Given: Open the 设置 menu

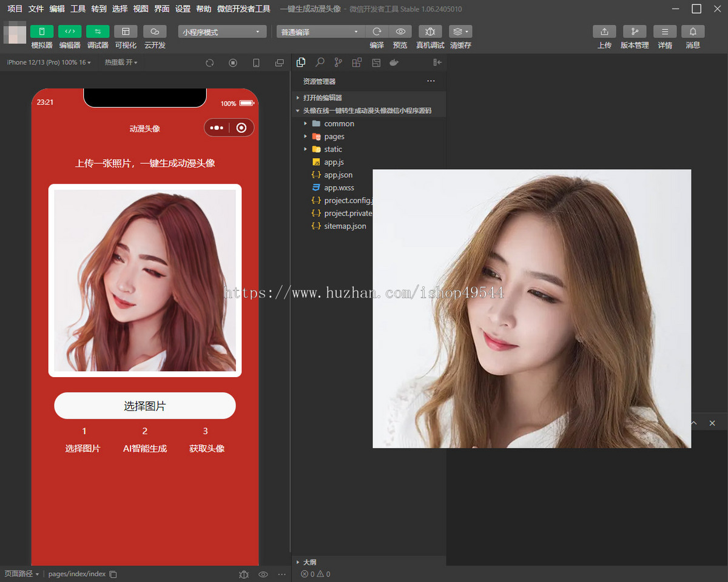Looking at the screenshot, I should (x=183, y=9).
